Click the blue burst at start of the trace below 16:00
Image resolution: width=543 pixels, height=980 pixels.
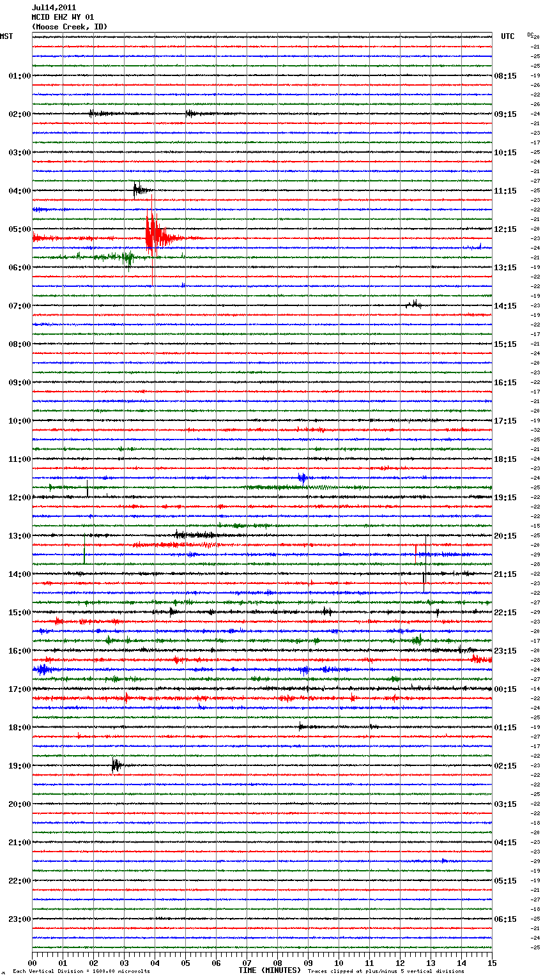43,670
